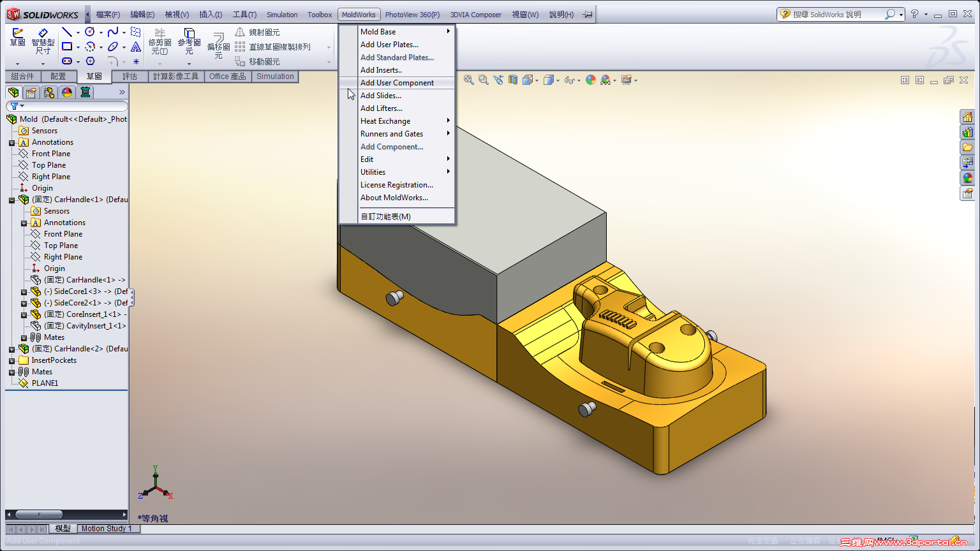Open the Line tool dropdown arrow
This screenshot has width=980, height=551.
point(78,33)
